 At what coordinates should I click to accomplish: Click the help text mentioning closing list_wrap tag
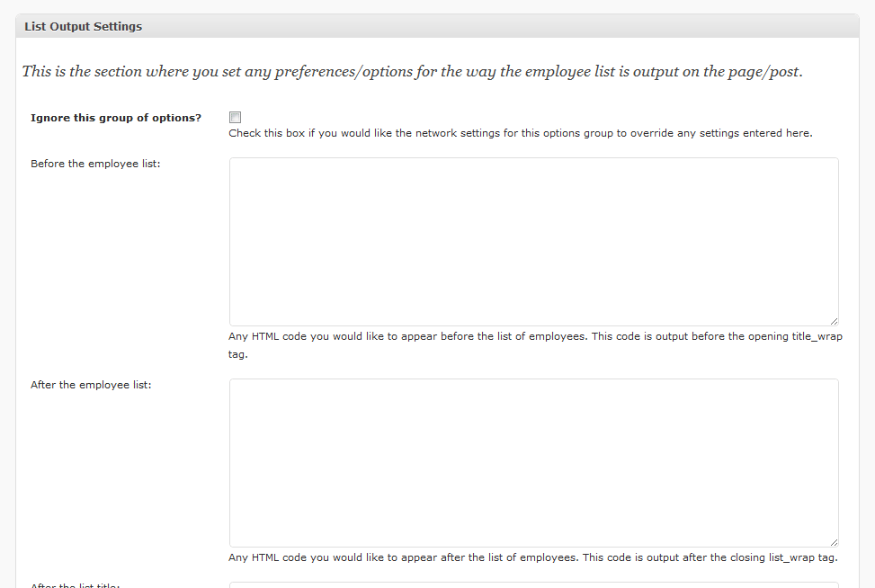pos(533,557)
